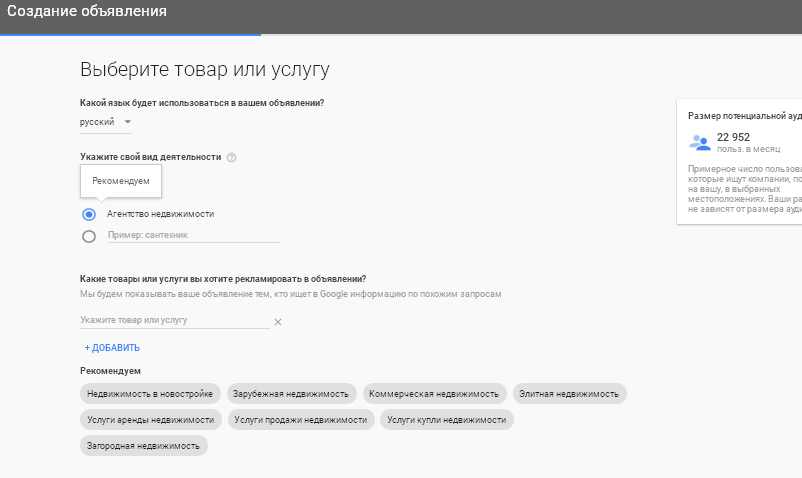This screenshot has width=802, height=478.
Task: Click the 'Рекомендуем' heading above the chips
Action: coord(110,371)
